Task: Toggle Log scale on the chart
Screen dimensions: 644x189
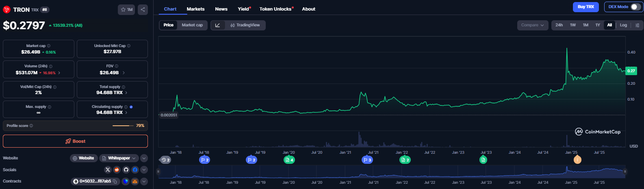Action: (623, 25)
